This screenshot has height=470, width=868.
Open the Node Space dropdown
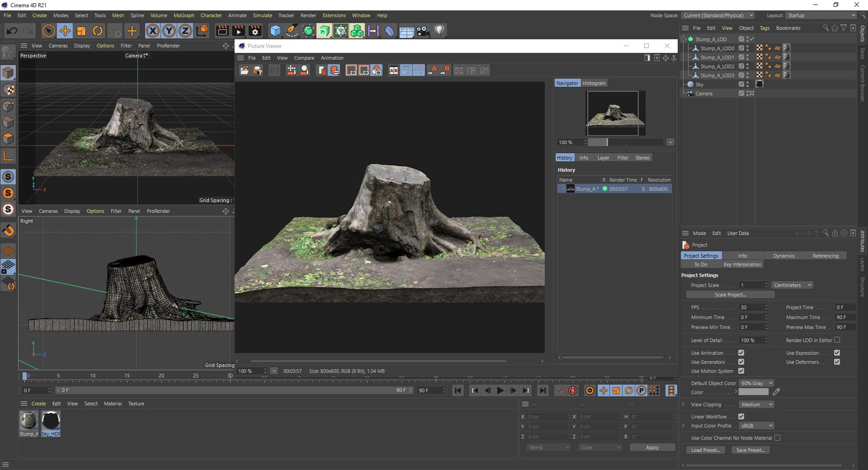(x=718, y=15)
